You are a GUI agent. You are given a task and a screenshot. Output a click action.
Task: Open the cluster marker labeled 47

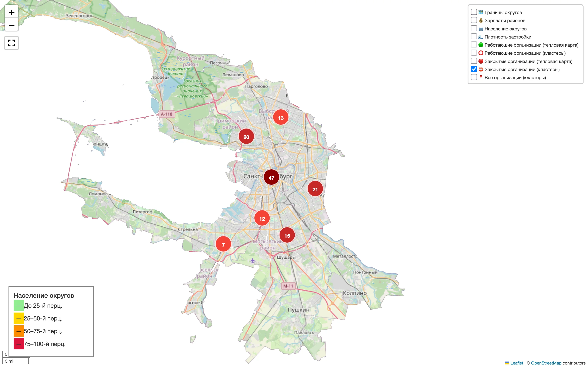click(271, 177)
